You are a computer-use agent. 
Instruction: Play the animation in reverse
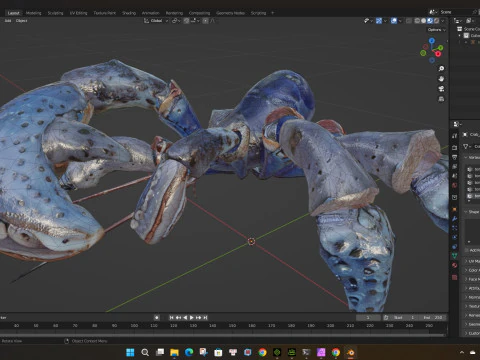click(x=185, y=318)
